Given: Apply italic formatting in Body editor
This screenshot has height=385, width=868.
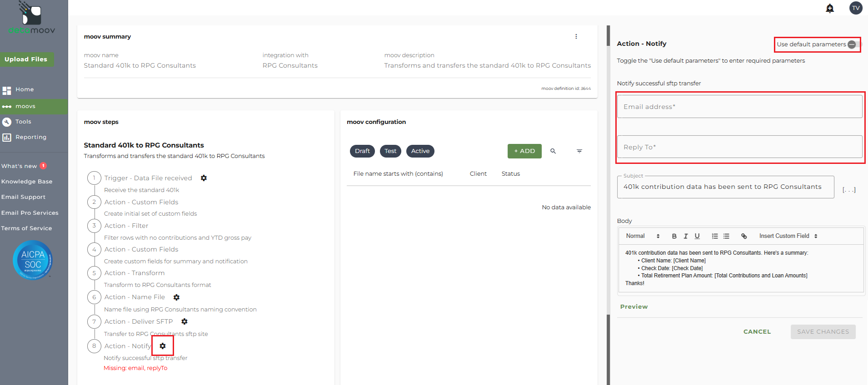Looking at the screenshot, I should (686, 236).
